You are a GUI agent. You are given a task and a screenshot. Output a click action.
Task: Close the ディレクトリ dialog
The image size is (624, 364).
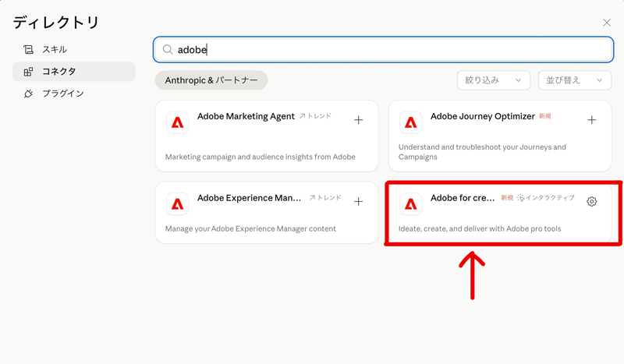(607, 23)
